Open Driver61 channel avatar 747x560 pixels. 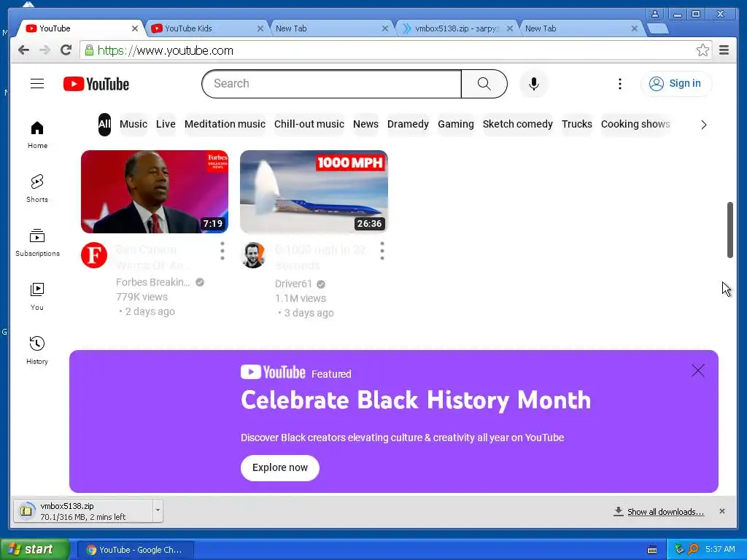tap(253, 255)
